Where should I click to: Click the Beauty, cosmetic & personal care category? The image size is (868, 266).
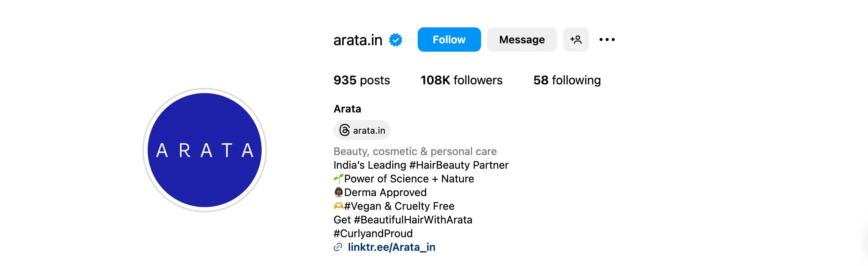point(415,152)
